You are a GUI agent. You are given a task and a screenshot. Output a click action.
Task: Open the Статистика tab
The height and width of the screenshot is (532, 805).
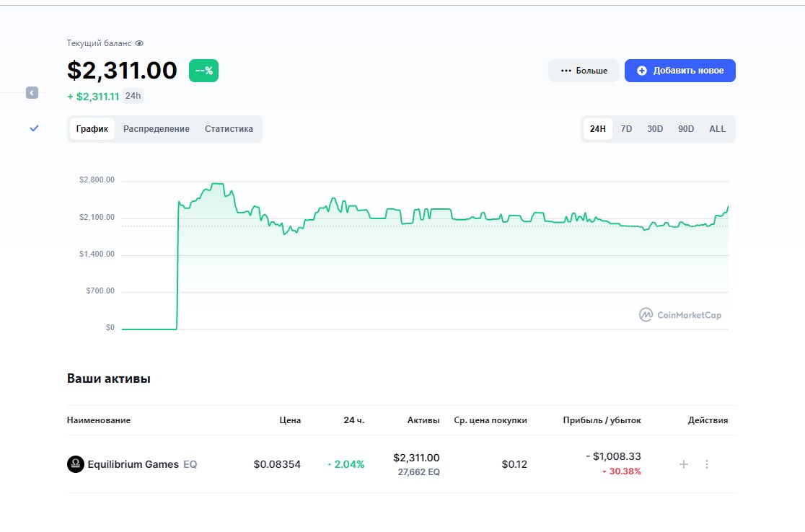(229, 129)
